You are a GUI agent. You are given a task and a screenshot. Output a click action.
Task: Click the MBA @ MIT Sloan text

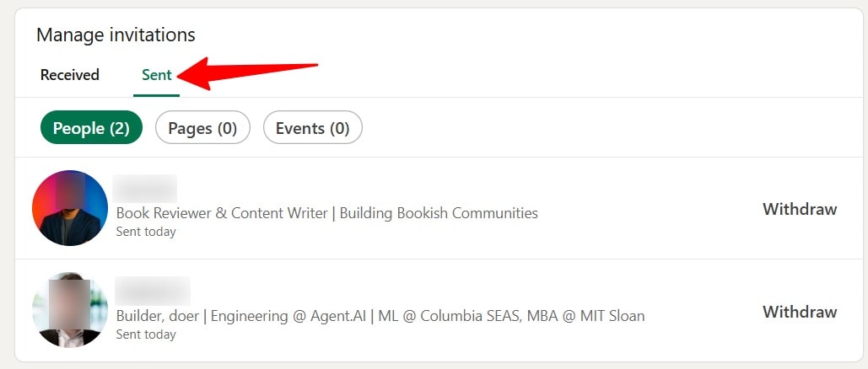586,316
